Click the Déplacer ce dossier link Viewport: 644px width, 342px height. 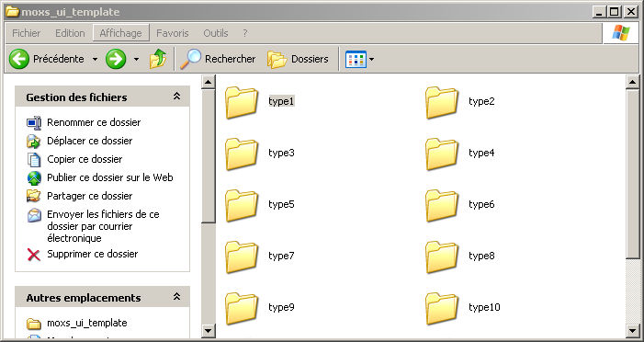click(x=89, y=141)
